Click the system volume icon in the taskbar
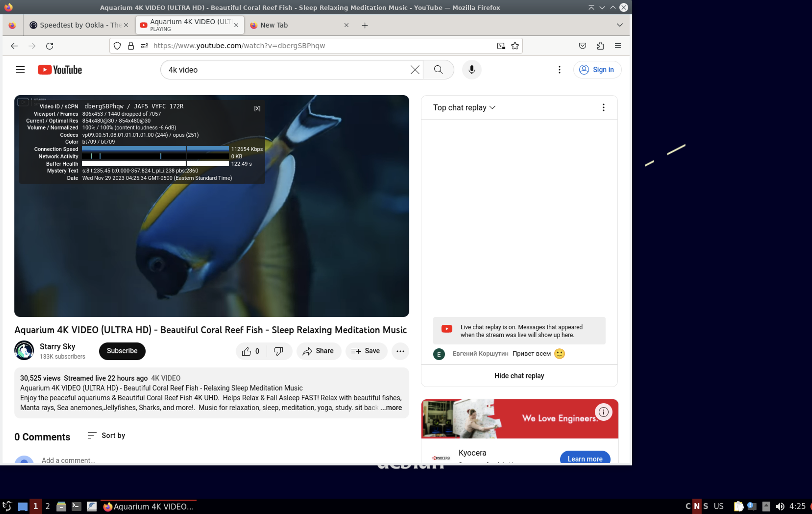The image size is (812, 514). coord(780,506)
